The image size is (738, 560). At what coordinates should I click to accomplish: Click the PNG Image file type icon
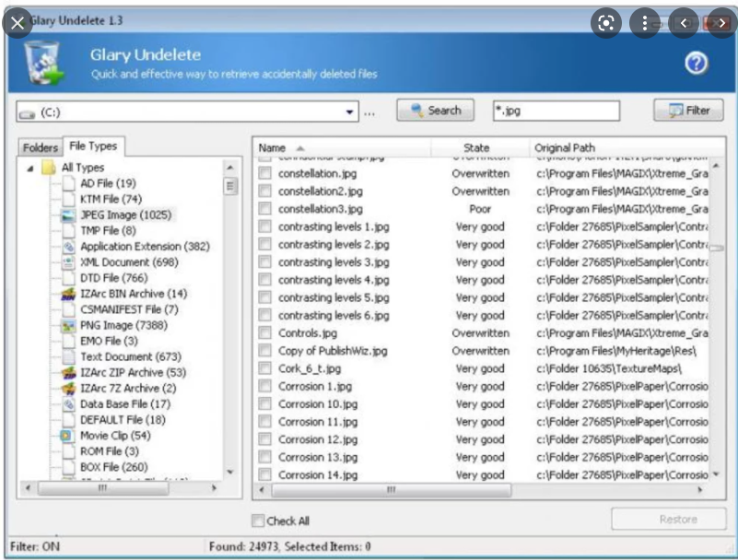point(68,326)
